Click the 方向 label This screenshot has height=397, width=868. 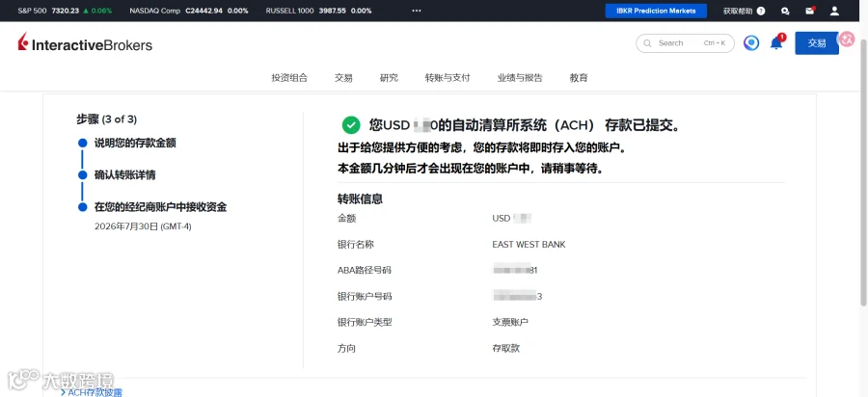pyautogui.click(x=347, y=349)
